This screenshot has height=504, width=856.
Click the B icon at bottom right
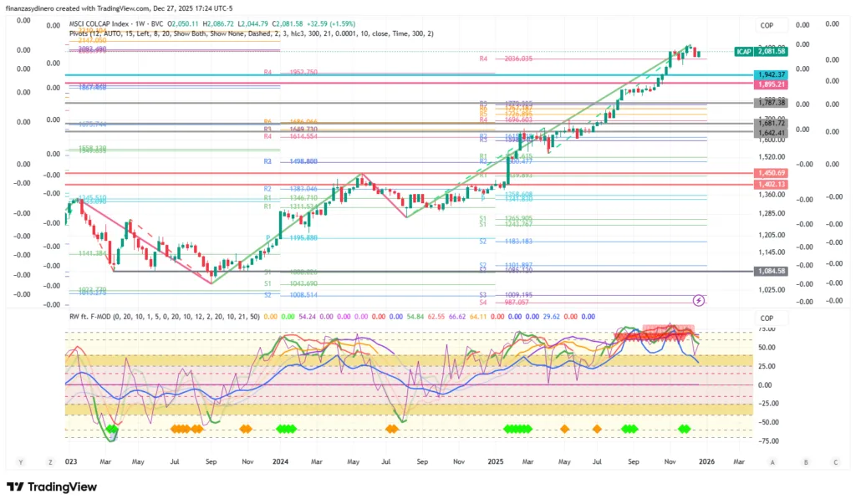804,461
